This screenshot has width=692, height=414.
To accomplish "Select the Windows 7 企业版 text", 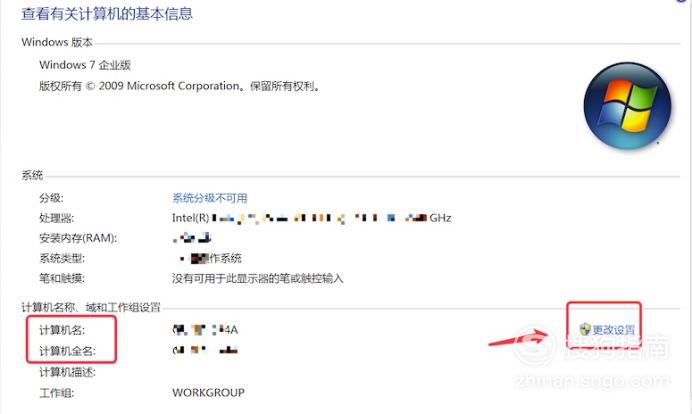I will (x=85, y=65).
